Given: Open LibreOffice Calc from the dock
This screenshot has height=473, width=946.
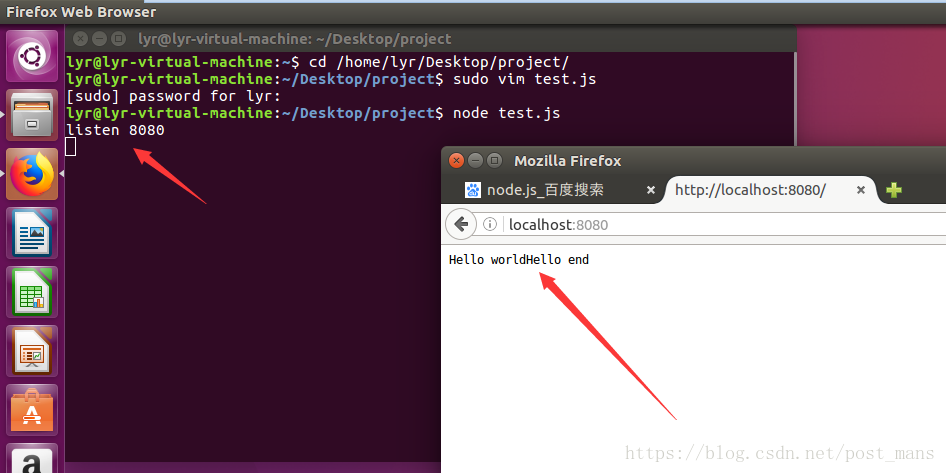Looking at the screenshot, I should pyautogui.click(x=32, y=292).
